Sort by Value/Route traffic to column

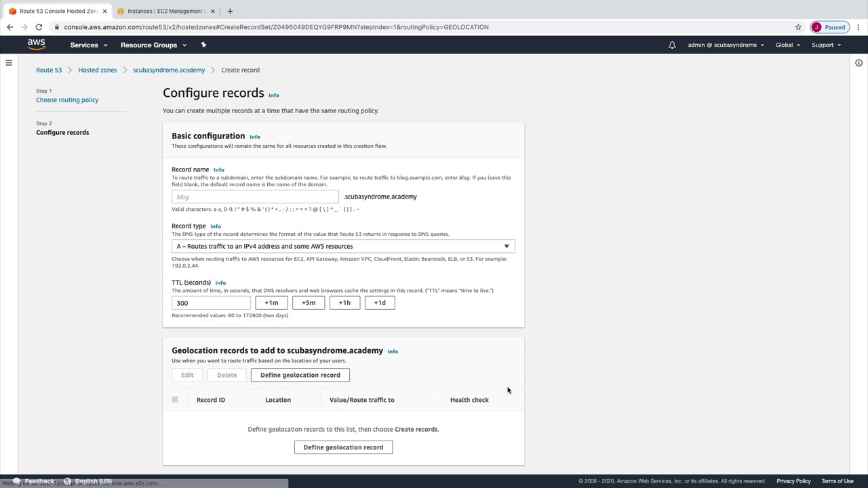[362, 400]
